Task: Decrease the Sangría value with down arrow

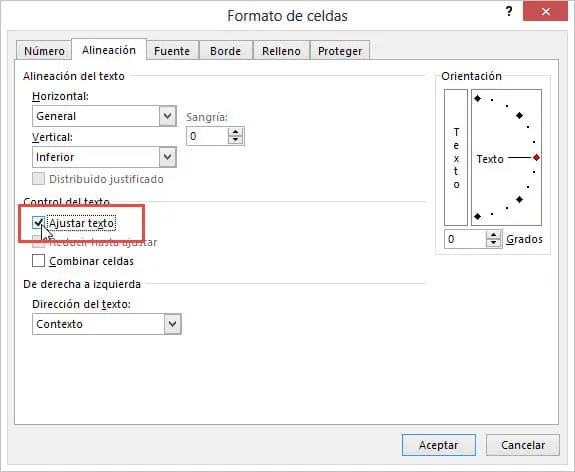Action: click(x=235, y=140)
